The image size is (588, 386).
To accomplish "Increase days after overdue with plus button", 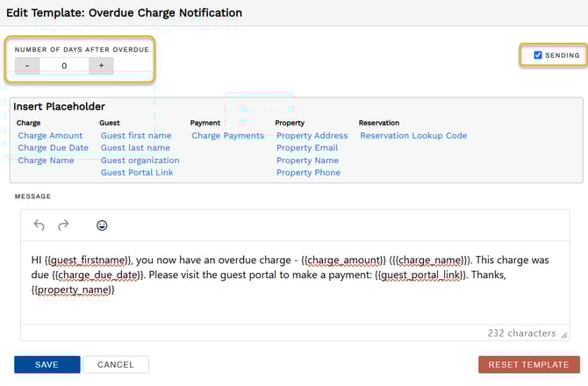I will point(101,66).
